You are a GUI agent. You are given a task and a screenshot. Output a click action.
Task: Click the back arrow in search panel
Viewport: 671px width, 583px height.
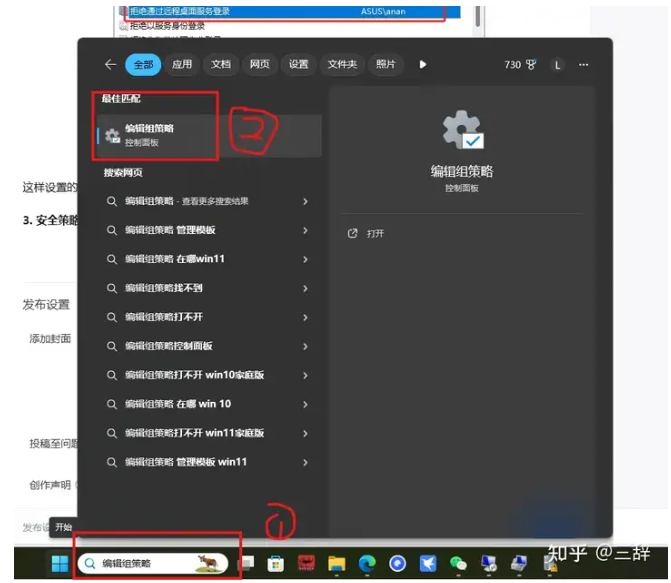[110, 65]
